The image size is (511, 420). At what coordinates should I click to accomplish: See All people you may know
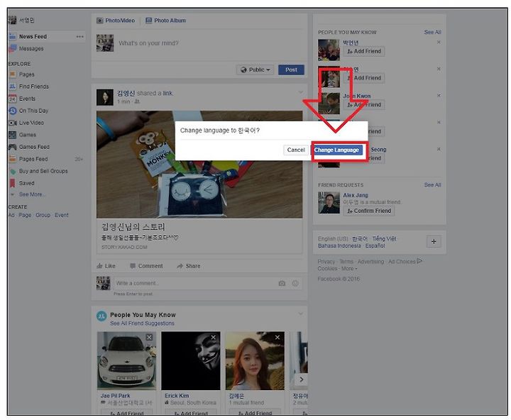coord(432,32)
